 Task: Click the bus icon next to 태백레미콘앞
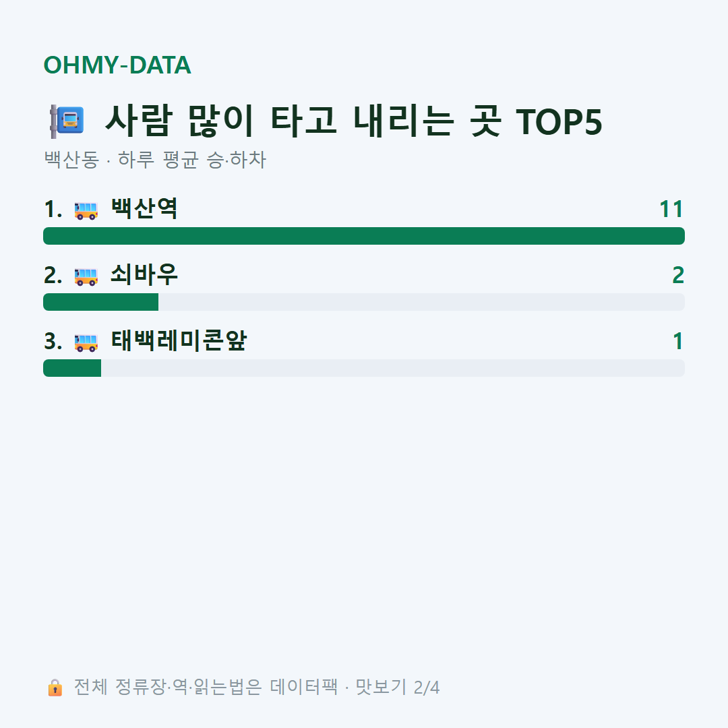[86, 342]
